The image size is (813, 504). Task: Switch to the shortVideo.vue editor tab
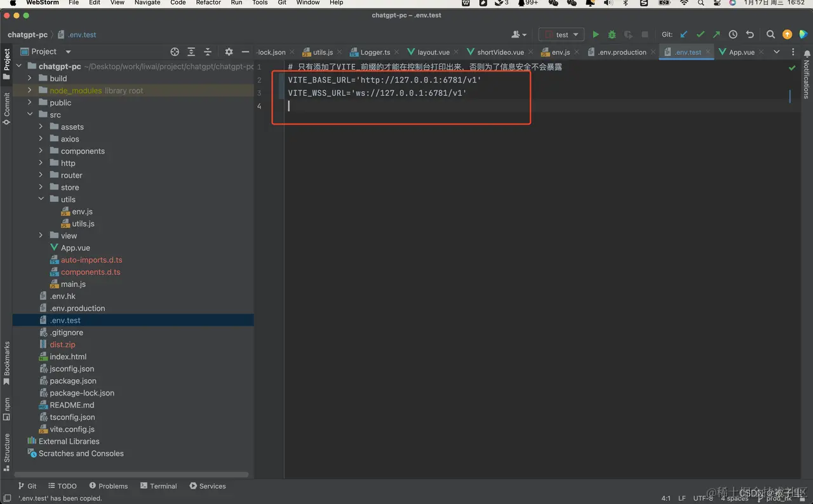pos(500,52)
